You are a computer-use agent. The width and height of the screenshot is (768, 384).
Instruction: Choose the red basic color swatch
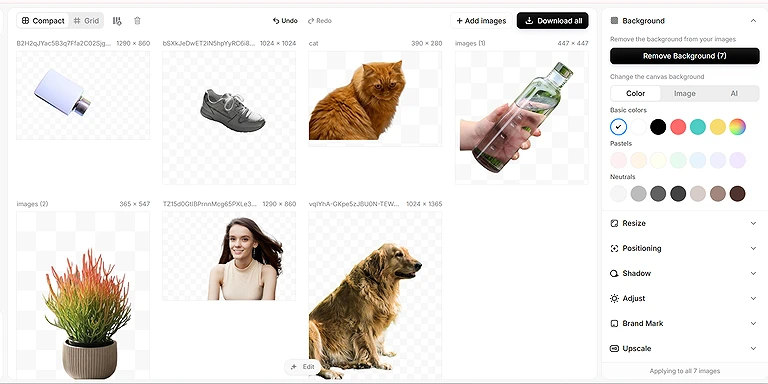(x=678, y=127)
